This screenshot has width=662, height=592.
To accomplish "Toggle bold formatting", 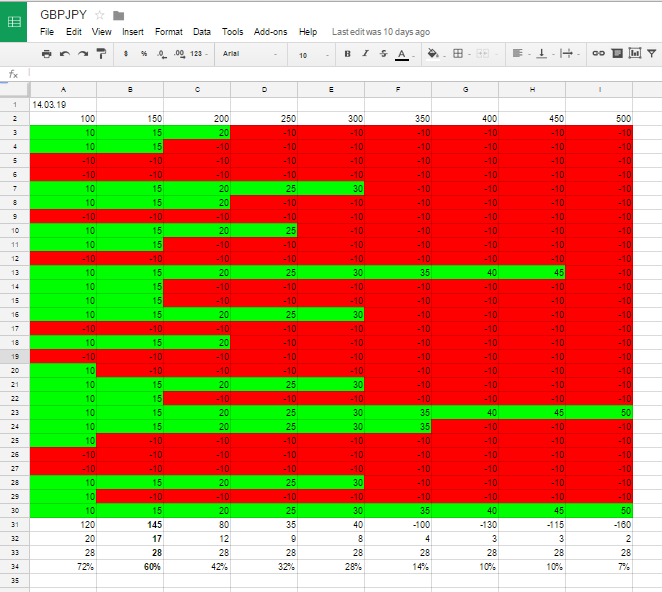I will point(347,54).
